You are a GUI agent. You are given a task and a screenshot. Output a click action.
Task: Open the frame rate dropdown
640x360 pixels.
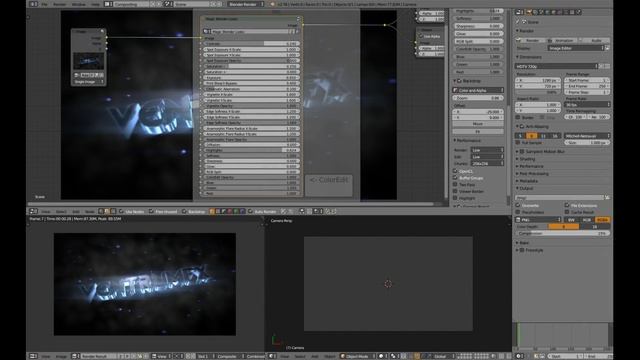587,104
